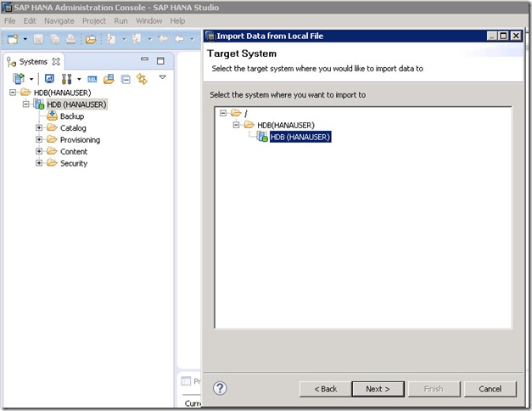
Task: Close the Systems tab
Action: point(56,62)
